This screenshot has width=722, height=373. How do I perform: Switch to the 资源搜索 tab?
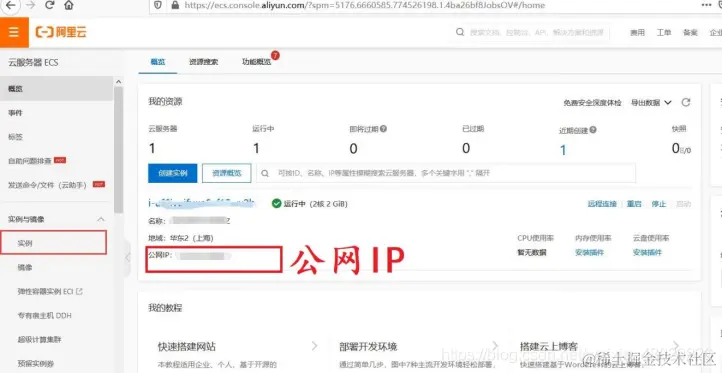click(x=203, y=62)
